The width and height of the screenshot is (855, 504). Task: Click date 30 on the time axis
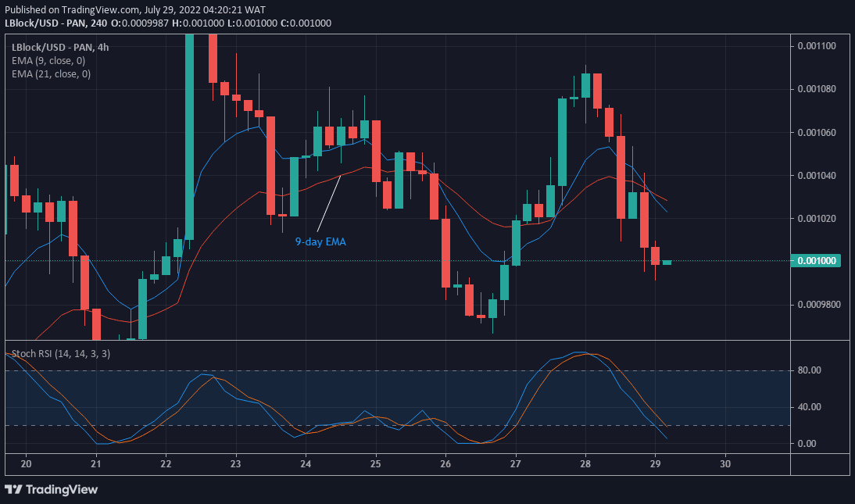(725, 464)
